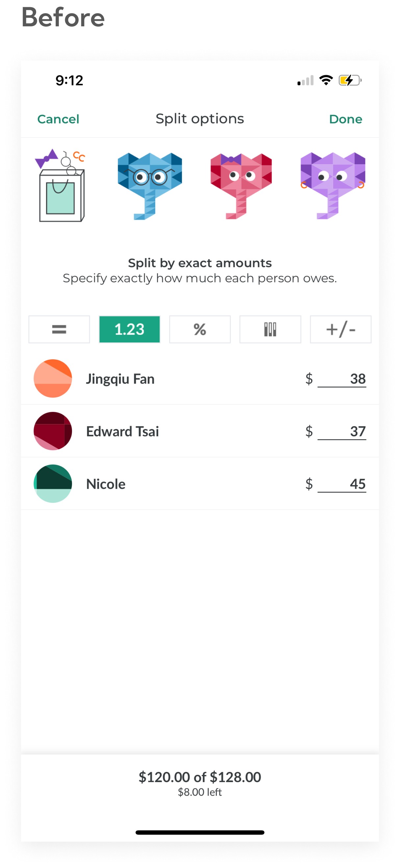Tap the pink elephant with bow
The width and height of the screenshot is (400, 868).
[241, 185]
